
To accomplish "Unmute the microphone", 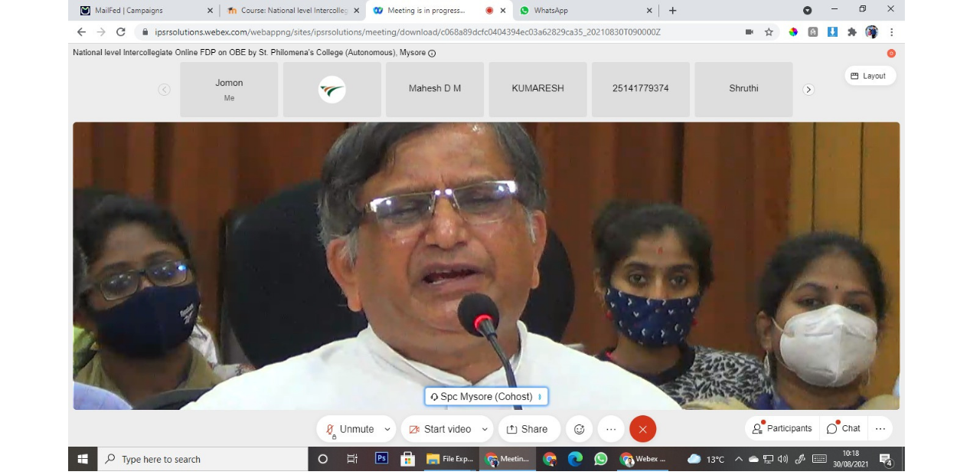I will point(349,429).
